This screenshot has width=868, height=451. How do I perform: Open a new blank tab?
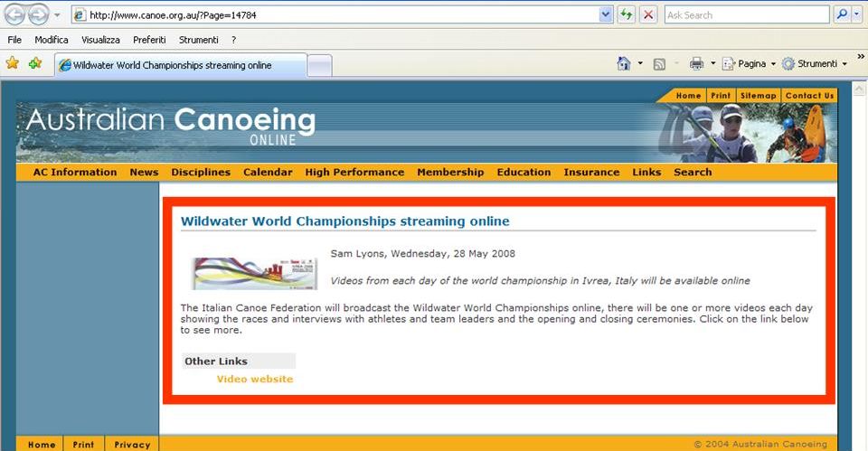click(319, 66)
